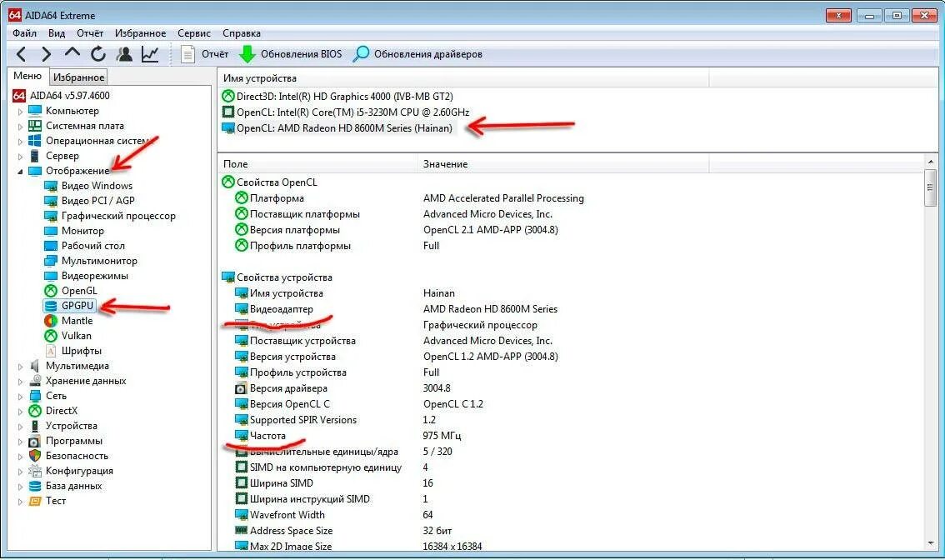Select Шрифты tree item
The height and width of the screenshot is (560, 945).
click(x=73, y=351)
